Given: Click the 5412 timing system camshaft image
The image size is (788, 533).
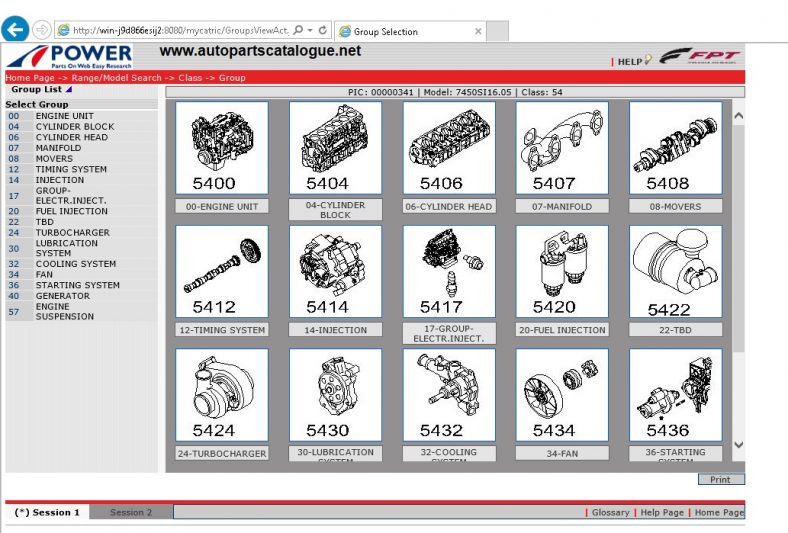Looking at the screenshot, I should 222,271.
